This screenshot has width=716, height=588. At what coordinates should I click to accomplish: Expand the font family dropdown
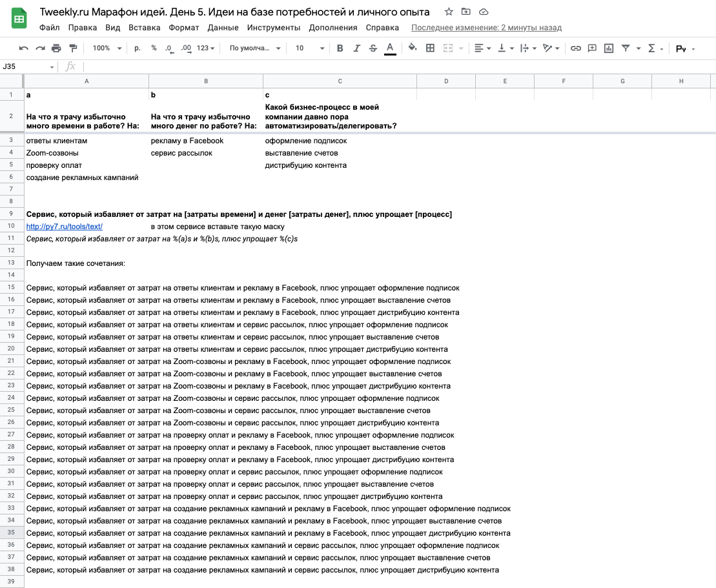point(255,48)
